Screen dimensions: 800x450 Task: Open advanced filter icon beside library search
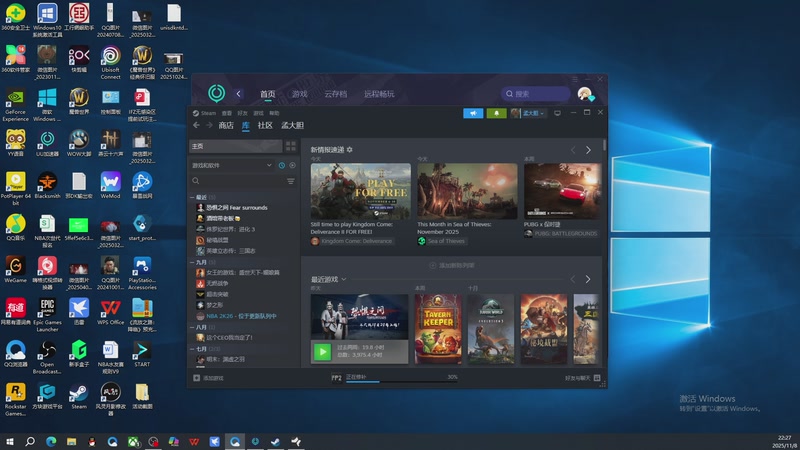click(x=291, y=181)
